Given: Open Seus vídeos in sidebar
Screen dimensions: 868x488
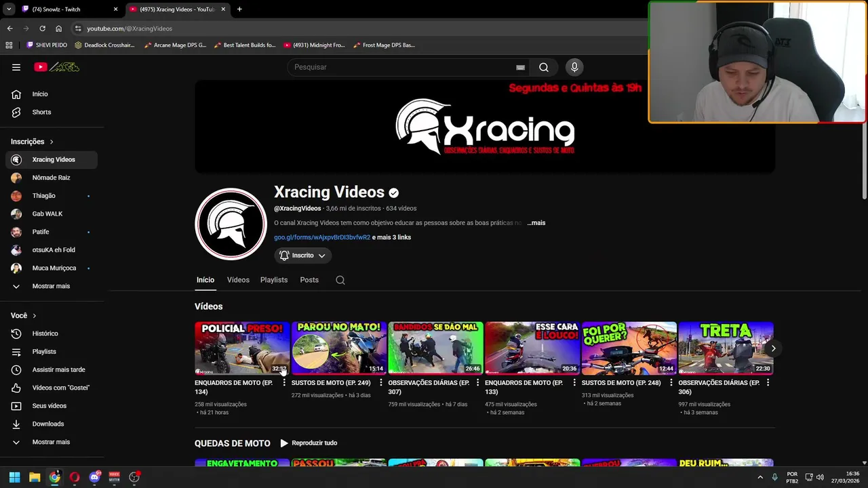Looking at the screenshot, I should coord(52,406).
